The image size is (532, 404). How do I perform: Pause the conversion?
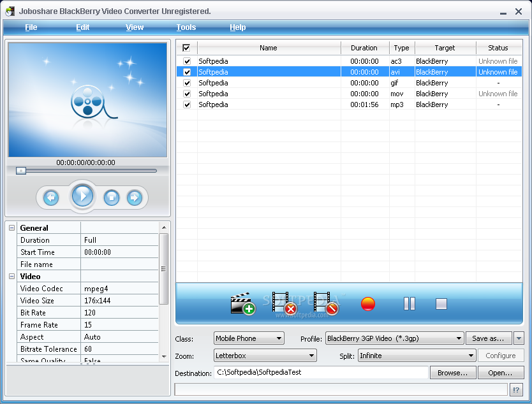410,304
